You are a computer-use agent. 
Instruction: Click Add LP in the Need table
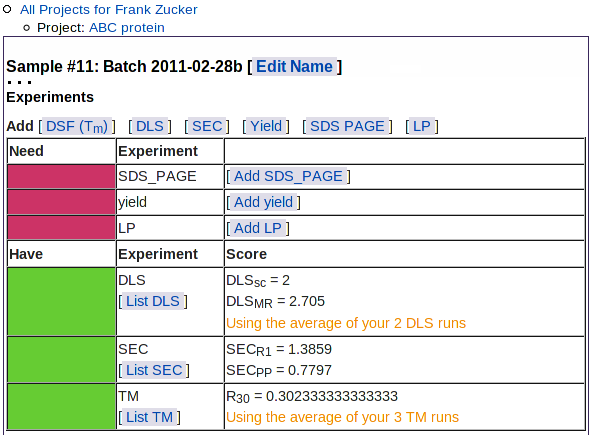coord(258,228)
